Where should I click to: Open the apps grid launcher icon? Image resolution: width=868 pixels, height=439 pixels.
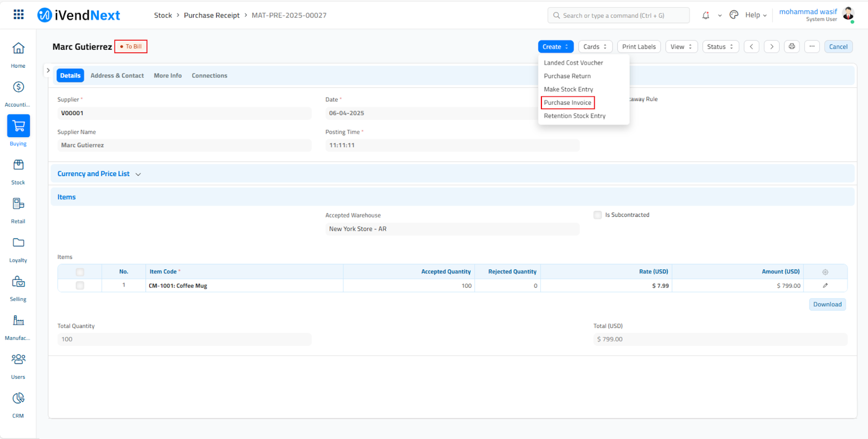pos(18,15)
